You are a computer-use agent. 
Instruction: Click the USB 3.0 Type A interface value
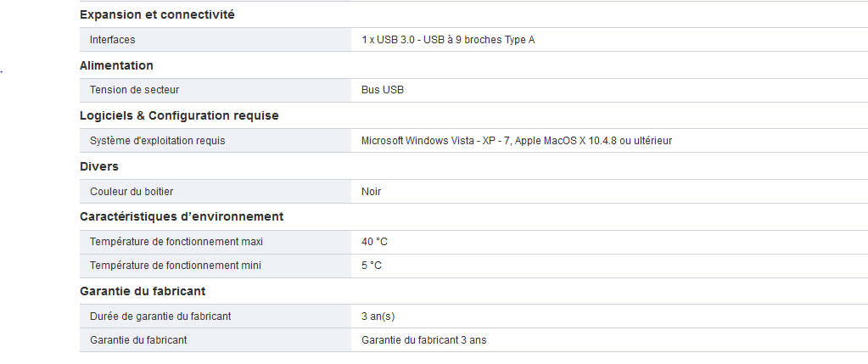coord(448,40)
